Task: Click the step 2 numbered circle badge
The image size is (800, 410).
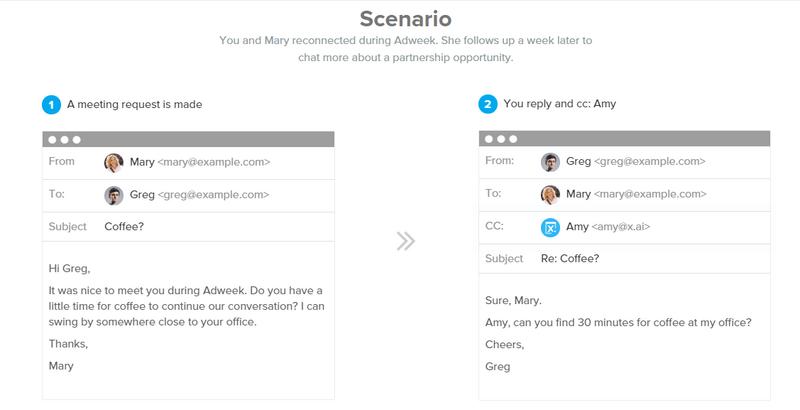Action: click(x=487, y=104)
